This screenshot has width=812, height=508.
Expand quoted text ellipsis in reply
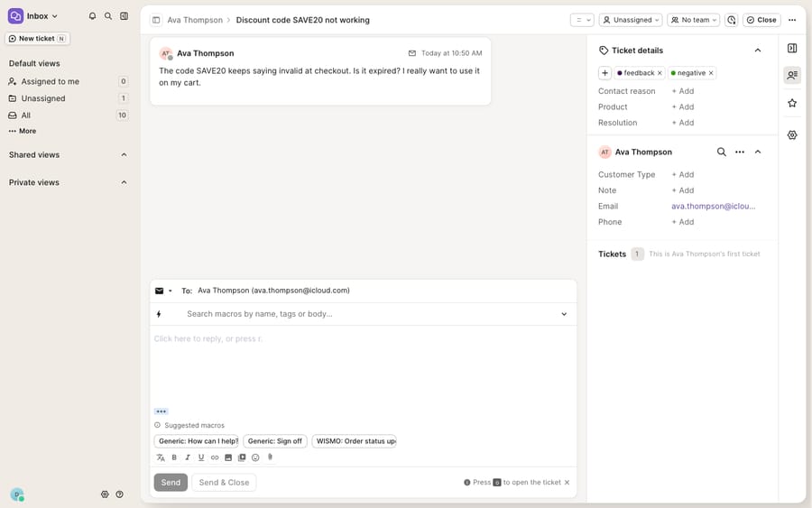click(x=161, y=411)
